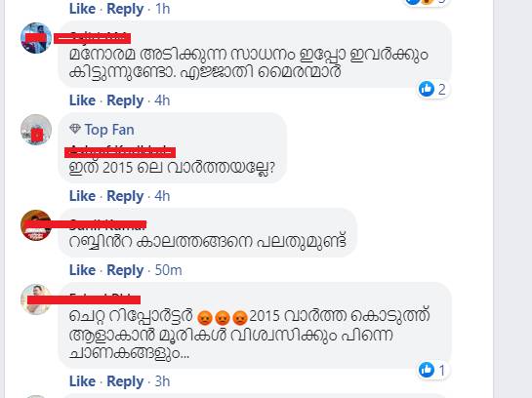The image size is (532, 398).
Task: Like the comment posted 3h ago
Action: click(82, 381)
